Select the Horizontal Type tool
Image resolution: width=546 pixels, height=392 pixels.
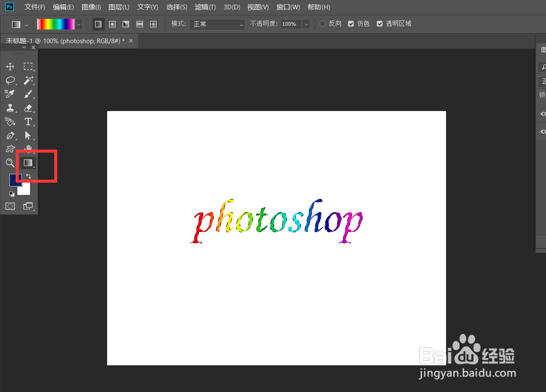(x=28, y=122)
